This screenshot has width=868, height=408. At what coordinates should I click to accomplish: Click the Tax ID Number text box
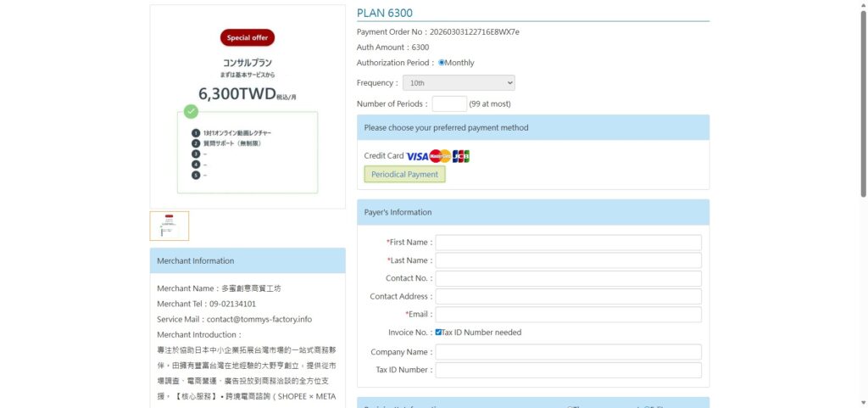pos(568,370)
